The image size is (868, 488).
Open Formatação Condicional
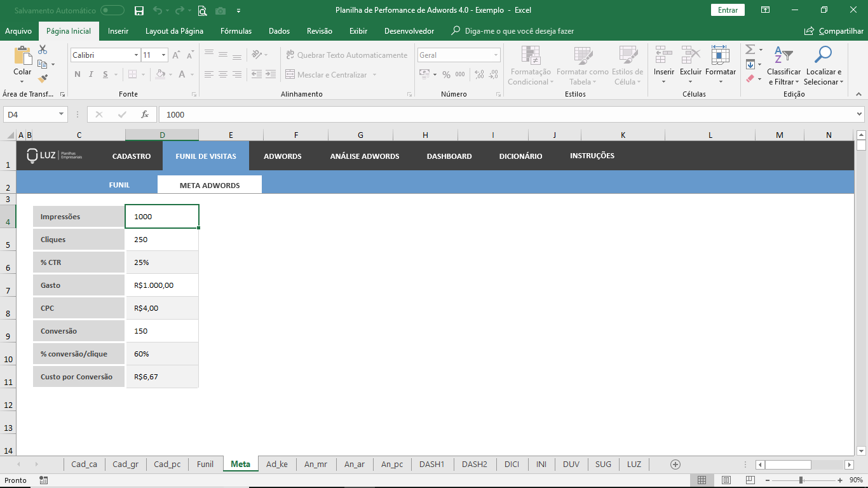pos(531,65)
